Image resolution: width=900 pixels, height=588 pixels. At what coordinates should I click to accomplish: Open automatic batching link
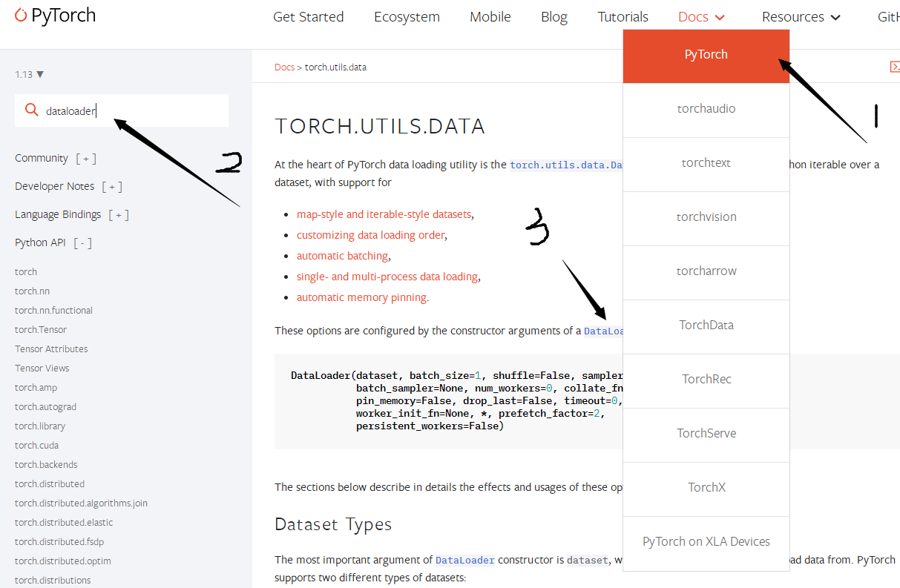[342, 256]
